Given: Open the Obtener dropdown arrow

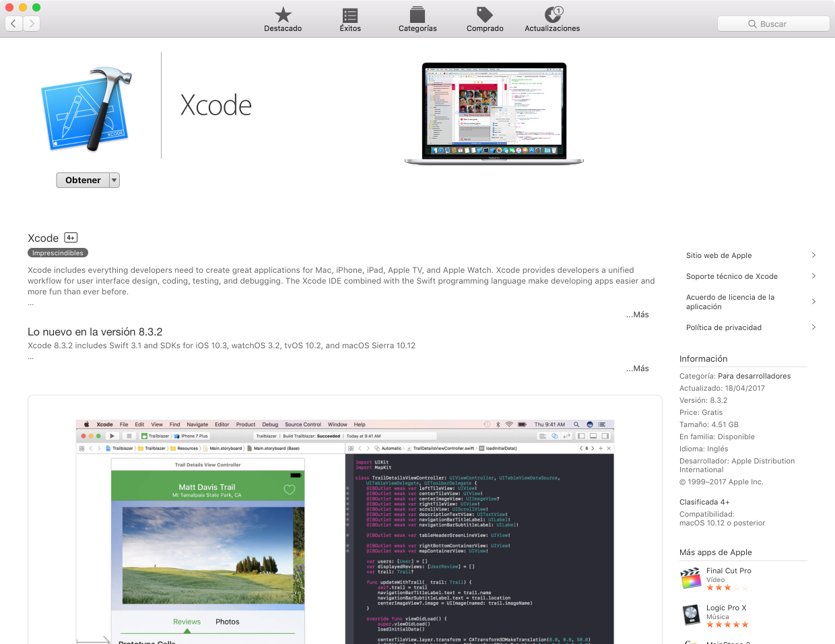Looking at the screenshot, I should (114, 180).
